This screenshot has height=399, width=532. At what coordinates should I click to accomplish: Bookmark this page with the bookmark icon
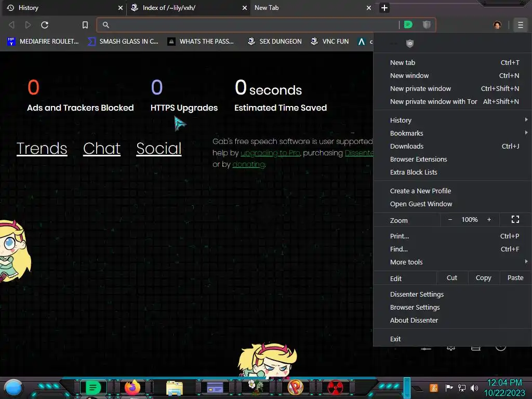(x=85, y=25)
